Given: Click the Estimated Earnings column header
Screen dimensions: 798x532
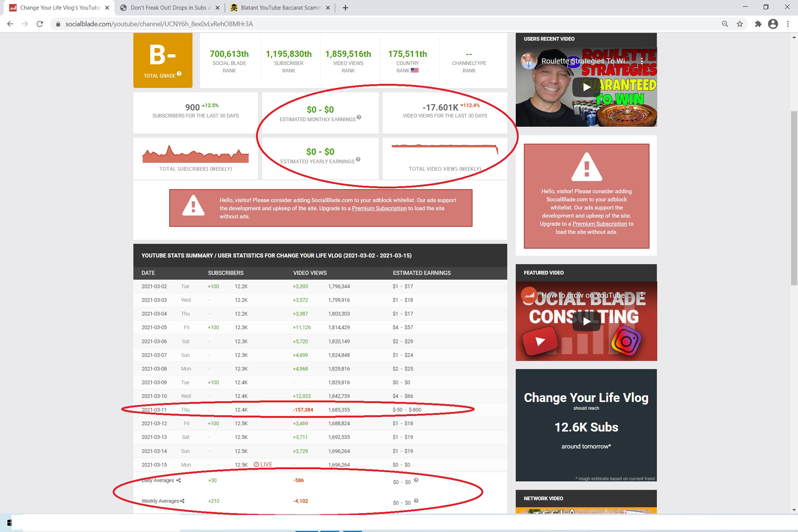Looking at the screenshot, I should click(x=422, y=273).
